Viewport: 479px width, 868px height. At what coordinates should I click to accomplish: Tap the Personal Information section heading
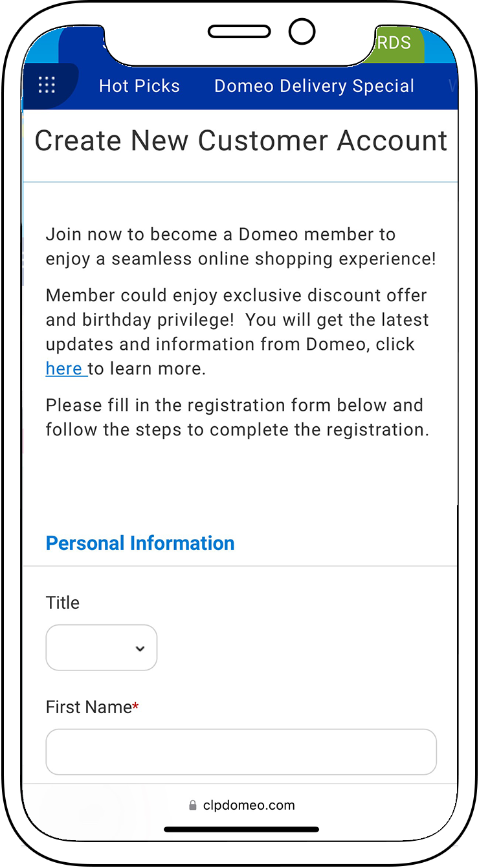(x=140, y=543)
